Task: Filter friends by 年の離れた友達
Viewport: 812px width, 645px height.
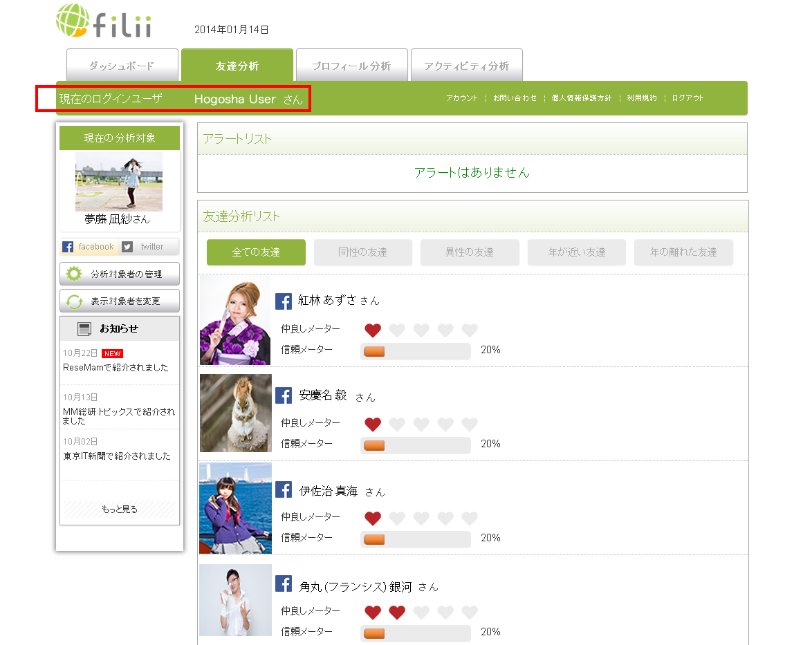Action: (683, 252)
